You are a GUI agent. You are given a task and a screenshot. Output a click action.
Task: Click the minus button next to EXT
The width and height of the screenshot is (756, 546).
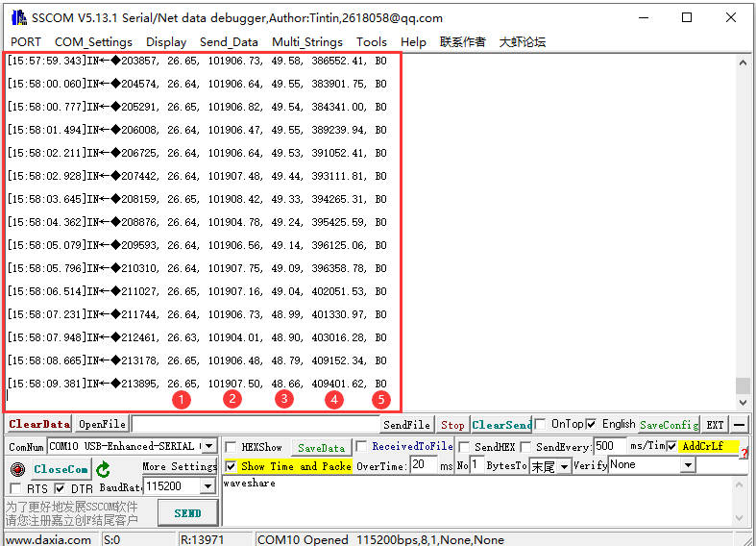tap(739, 425)
